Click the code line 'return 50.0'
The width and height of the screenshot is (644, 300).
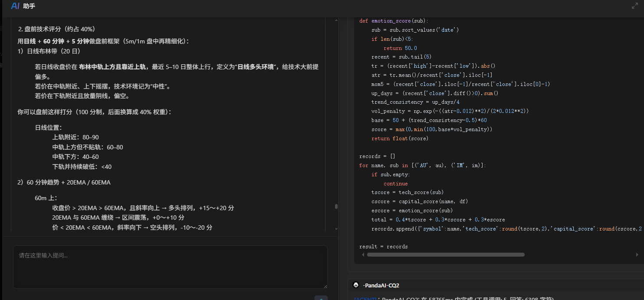tap(400, 48)
